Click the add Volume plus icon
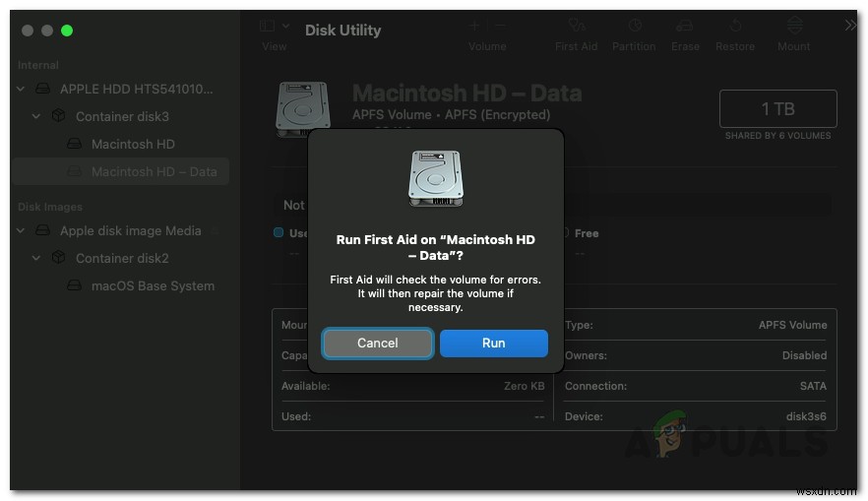868x501 pixels. 475,26
